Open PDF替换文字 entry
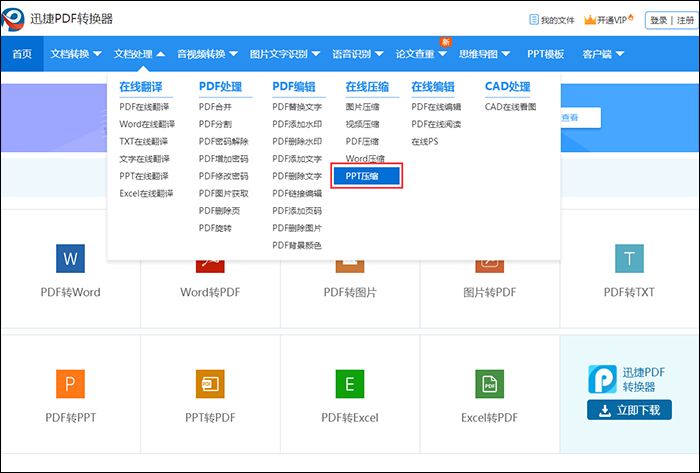 297,107
